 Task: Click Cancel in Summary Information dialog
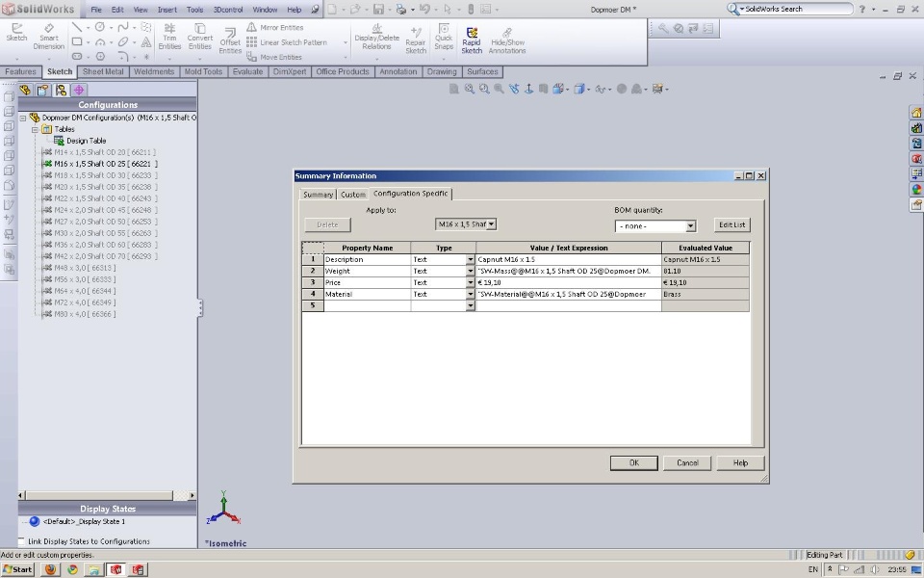point(687,463)
